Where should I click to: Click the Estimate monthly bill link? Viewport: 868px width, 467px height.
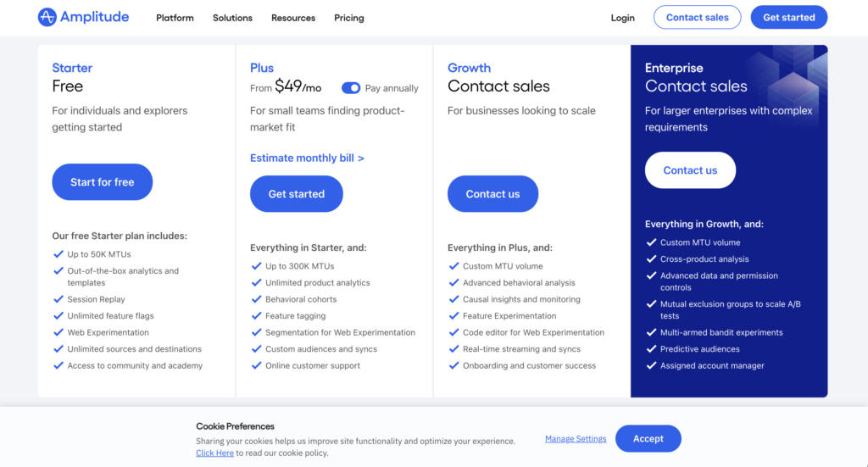point(307,158)
